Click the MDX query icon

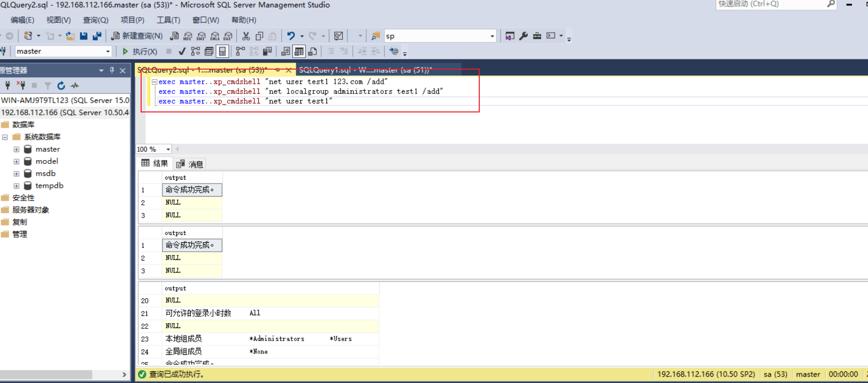187,36
